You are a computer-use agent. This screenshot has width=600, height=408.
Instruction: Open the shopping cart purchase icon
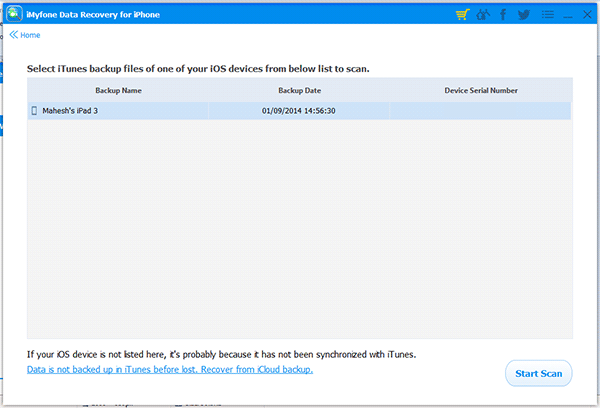pos(463,15)
